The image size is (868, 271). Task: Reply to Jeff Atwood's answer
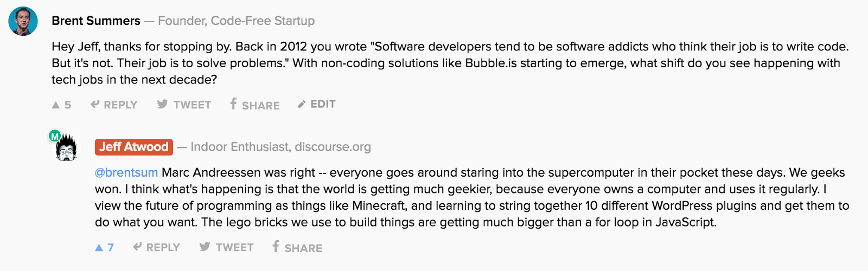tap(156, 247)
